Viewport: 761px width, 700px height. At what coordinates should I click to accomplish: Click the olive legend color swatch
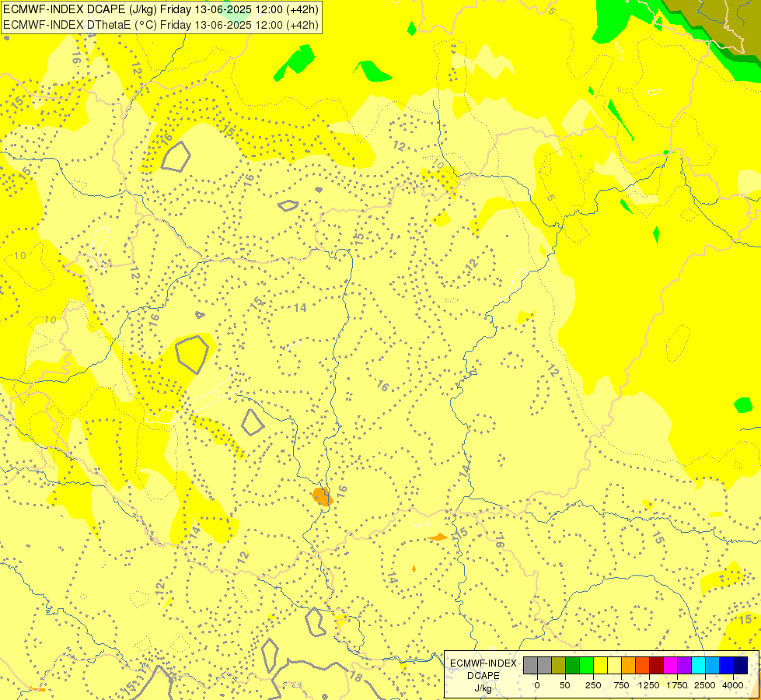tap(559, 665)
